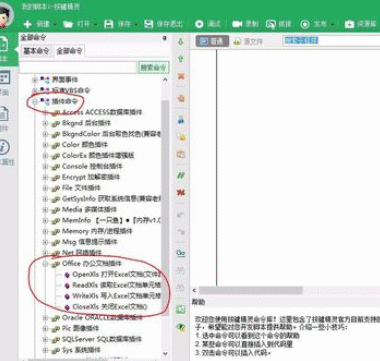
Task: Expand the Memory 内存/进程插件 node
Action: tap(45, 231)
